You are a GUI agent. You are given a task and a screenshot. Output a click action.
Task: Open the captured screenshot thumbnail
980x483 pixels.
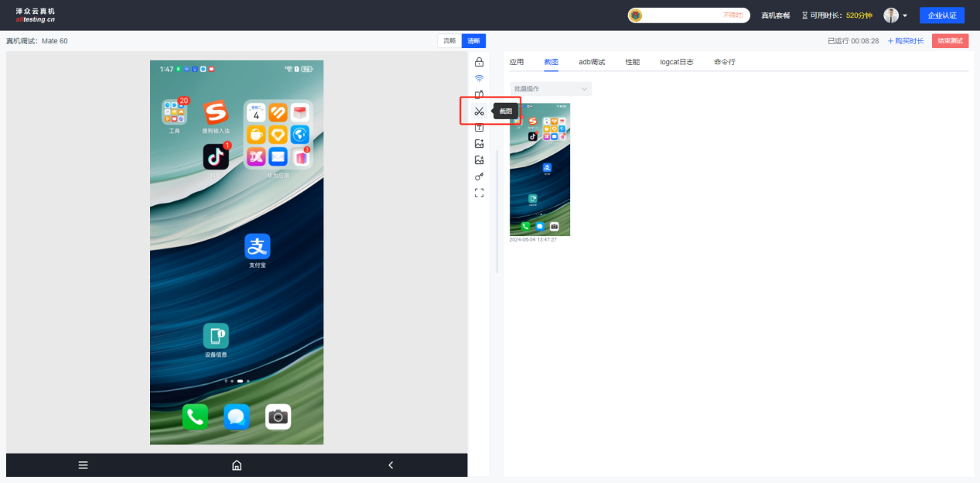[540, 170]
